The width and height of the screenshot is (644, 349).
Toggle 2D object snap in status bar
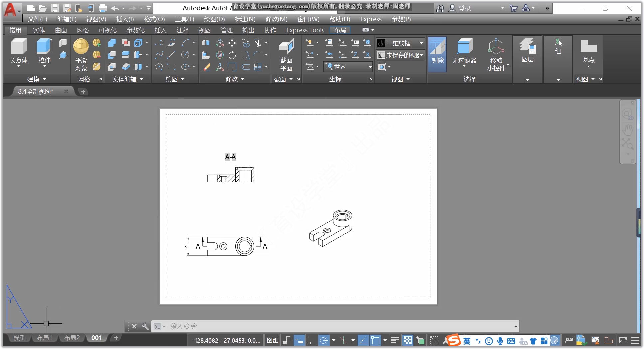tap(375, 340)
